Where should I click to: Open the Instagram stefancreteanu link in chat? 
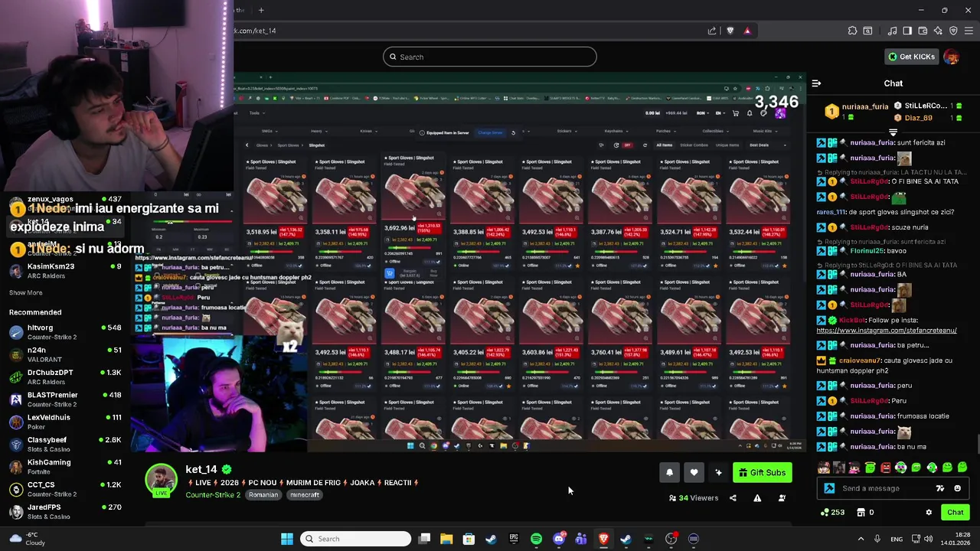pyautogui.click(x=887, y=331)
